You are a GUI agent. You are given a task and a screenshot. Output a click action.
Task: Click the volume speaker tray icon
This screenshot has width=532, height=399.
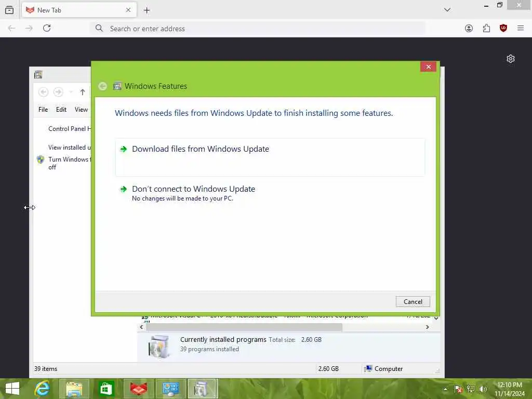(x=483, y=389)
